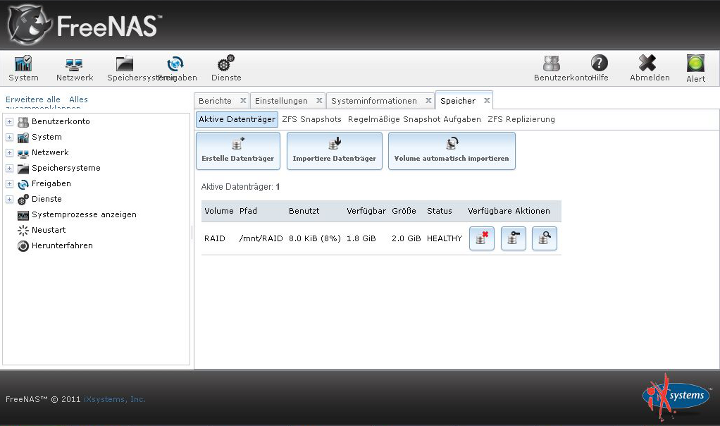
Task: Open the Freigaben toolbar icon
Action: [175, 63]
